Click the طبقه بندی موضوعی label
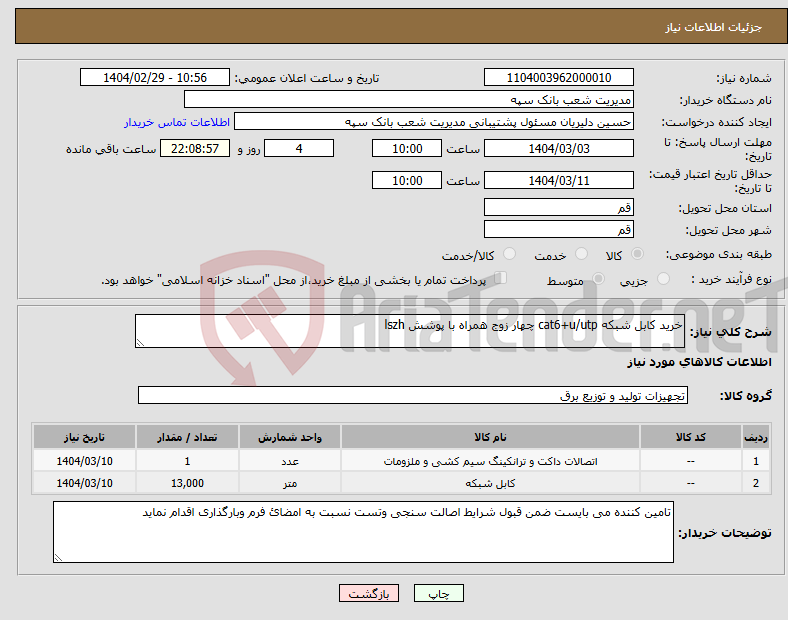This screenshot has width=788, height=620. click(x=719, y=254)
